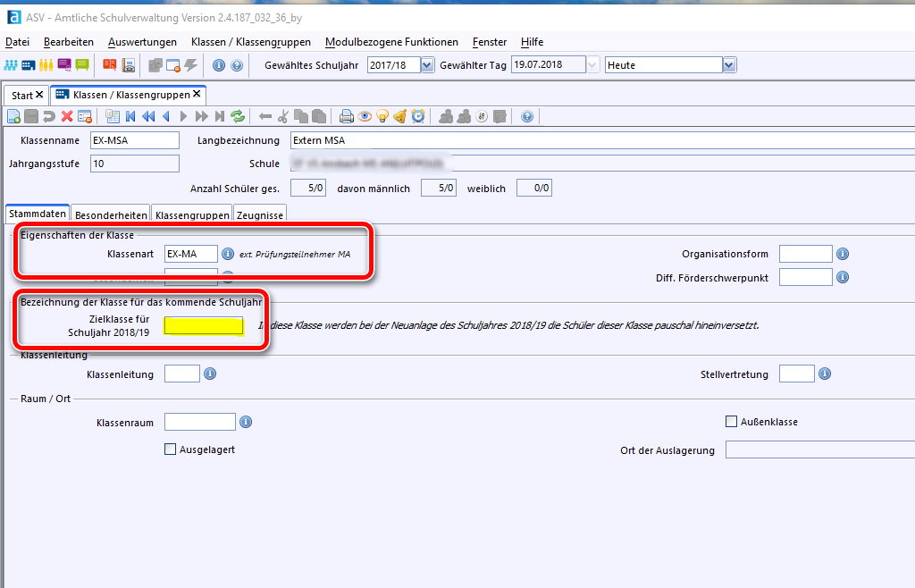Switch to the Besonderheiten tab

(x=111, y=215)
